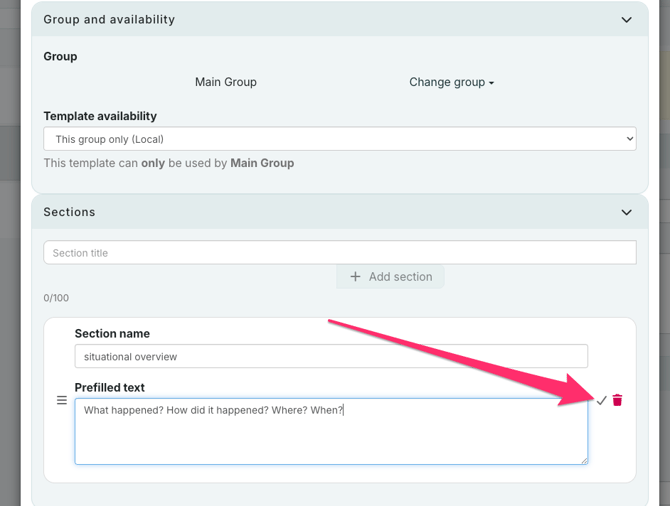Open the Template availability dropdown
Screen dimensions: 670x506
(339, 139)
